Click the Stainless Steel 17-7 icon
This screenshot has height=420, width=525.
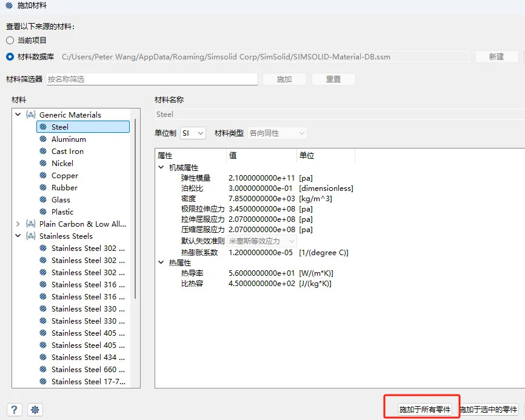[43, 381]
